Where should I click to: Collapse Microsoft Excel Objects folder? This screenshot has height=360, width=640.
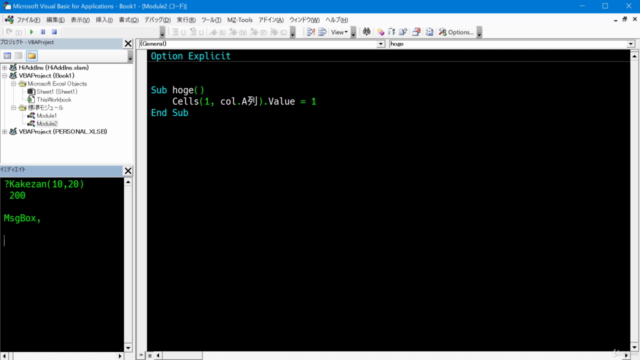(13, 84)
